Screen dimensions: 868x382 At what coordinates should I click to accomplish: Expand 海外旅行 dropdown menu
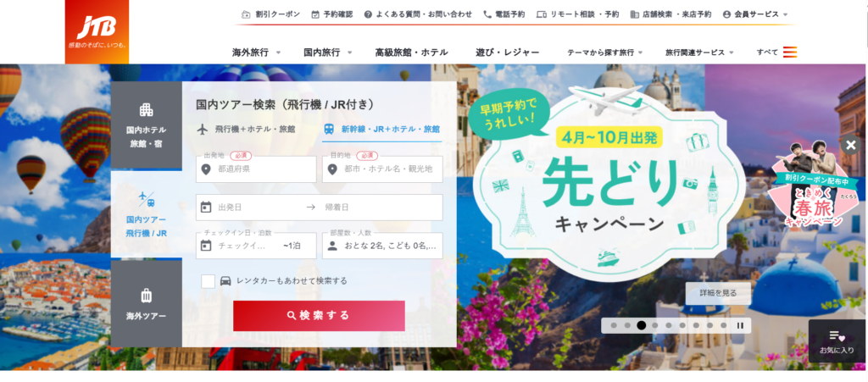pyautogui.click(x=256, y=53)
